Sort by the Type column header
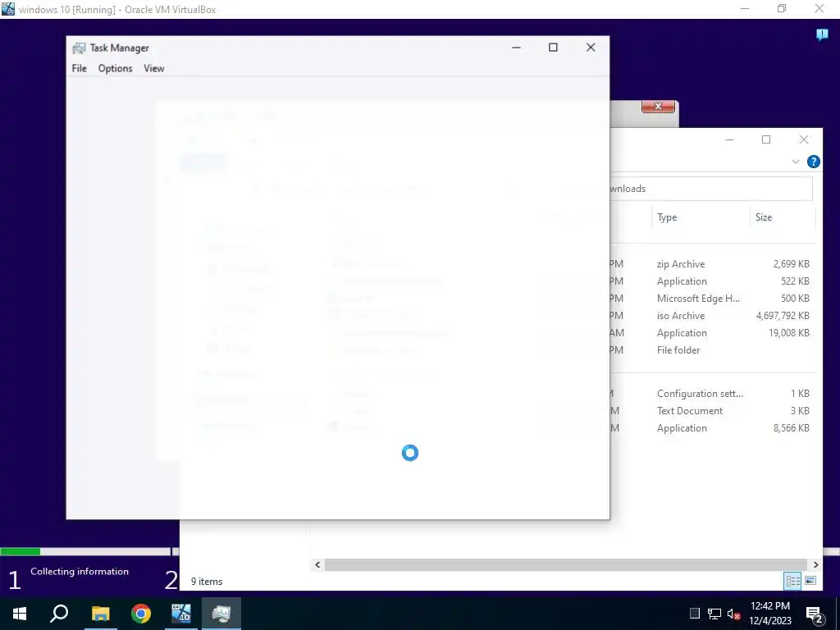Screen dimensions: 840x630 point(701,217)
